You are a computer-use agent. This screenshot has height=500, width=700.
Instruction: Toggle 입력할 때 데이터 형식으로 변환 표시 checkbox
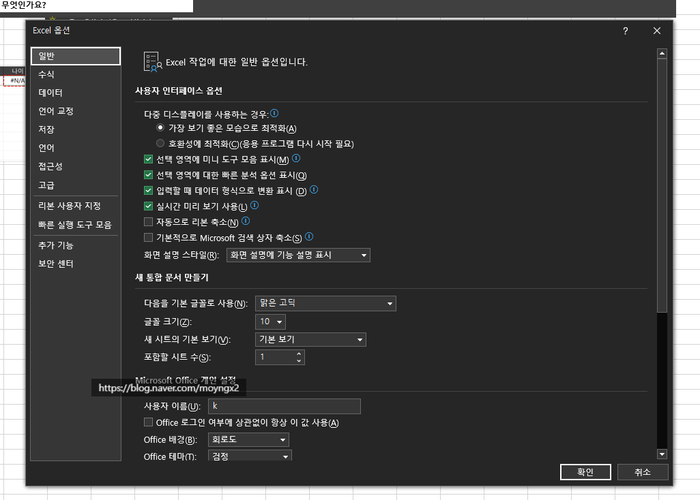148,191
